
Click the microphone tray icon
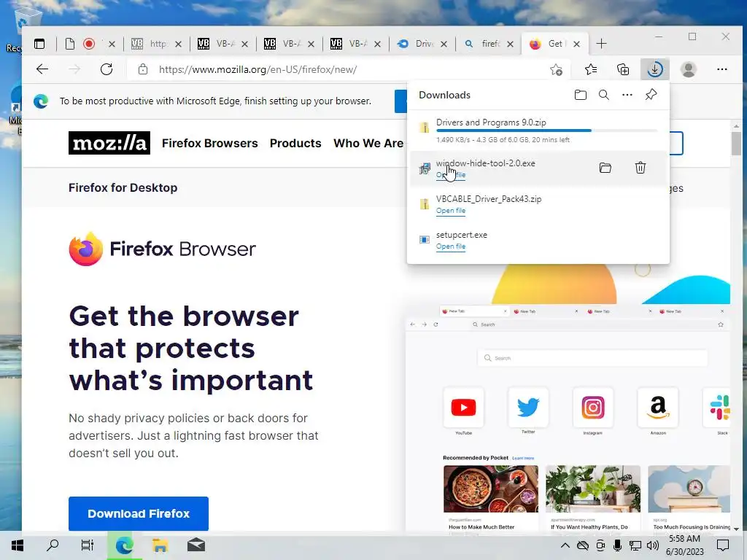click(617, 545)
